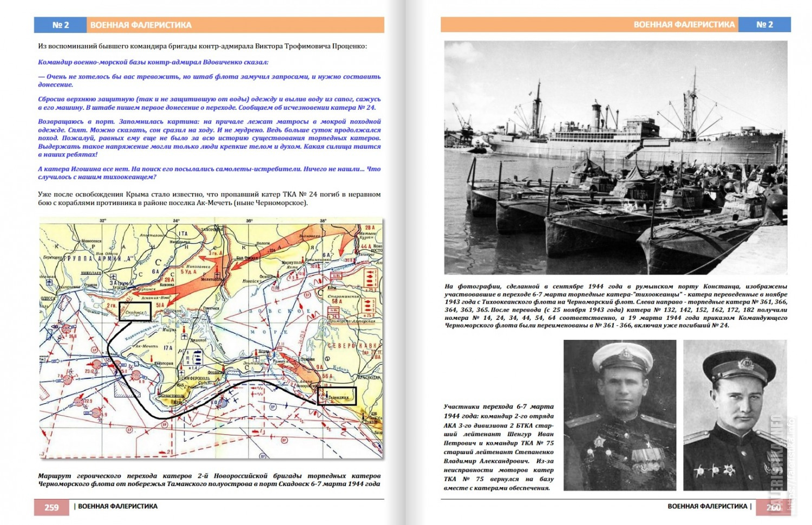
Task: Click the blue paragraph starting 'Очень не хотелось бы'
Action: pyautogui.click(x=209, y=81)
